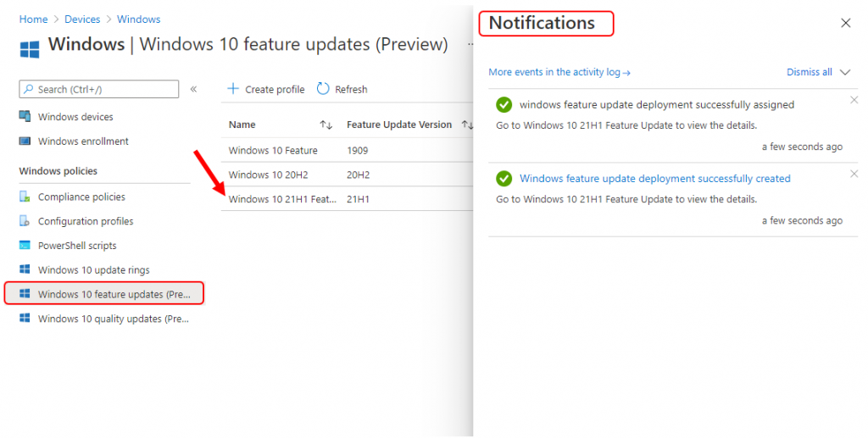This screenshot has height=438, width=868.
Task: Sort by Feature Update Version arrows icon
Action: [x=467, y=125]
